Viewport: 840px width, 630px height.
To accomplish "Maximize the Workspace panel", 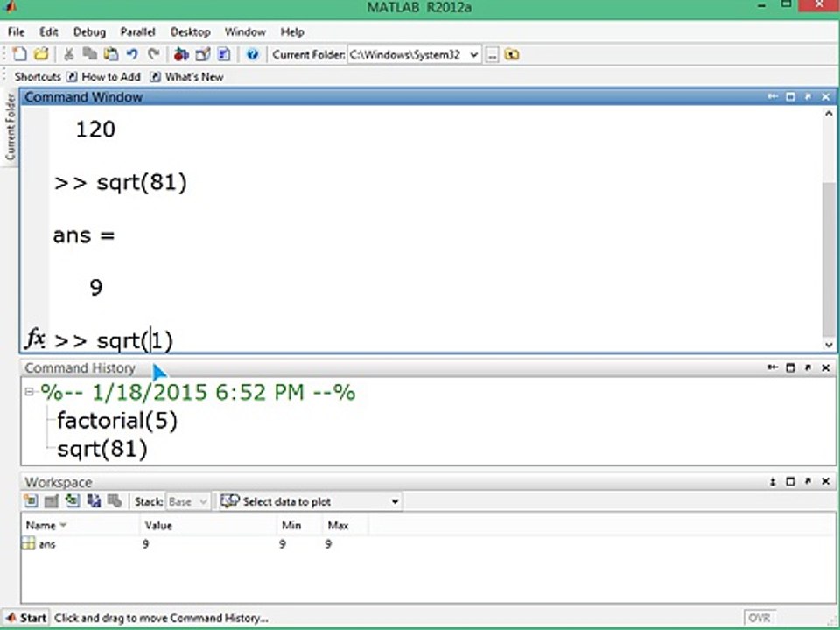I will [790, 481].
